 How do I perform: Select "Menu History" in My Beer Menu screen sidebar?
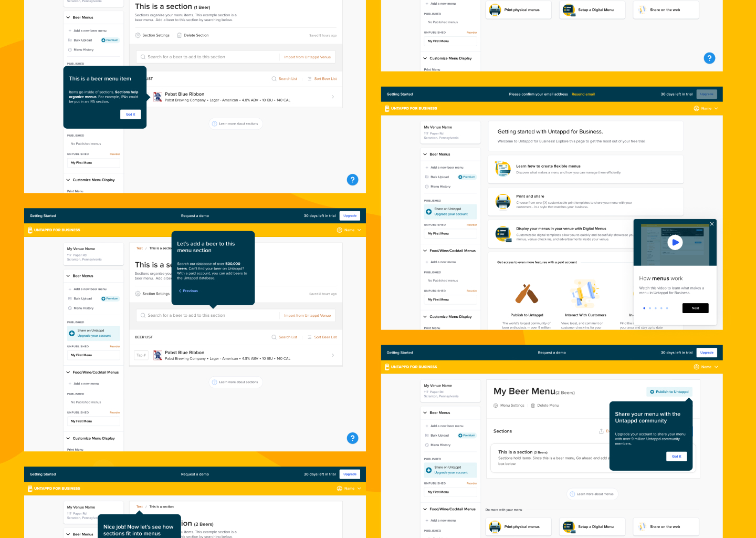(440, 445)
